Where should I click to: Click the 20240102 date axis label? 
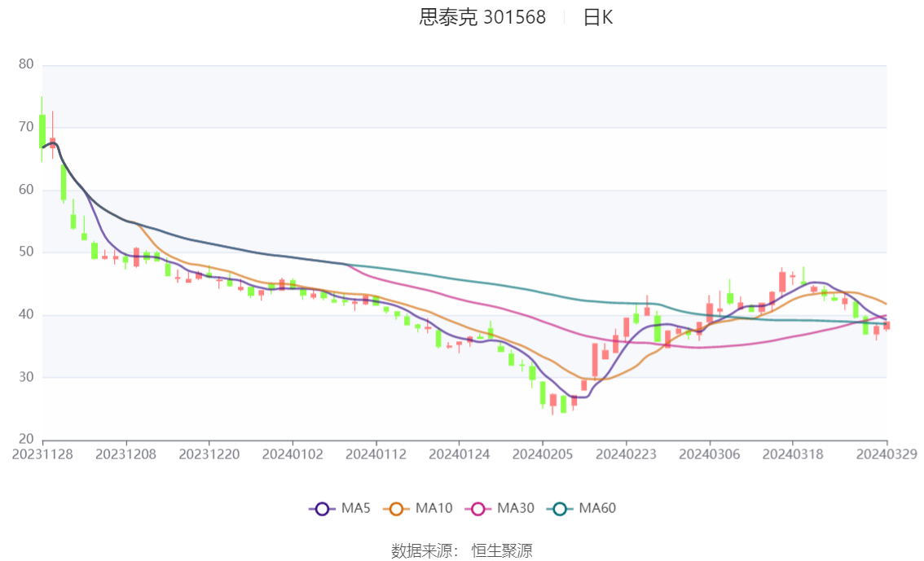[293, 454]
